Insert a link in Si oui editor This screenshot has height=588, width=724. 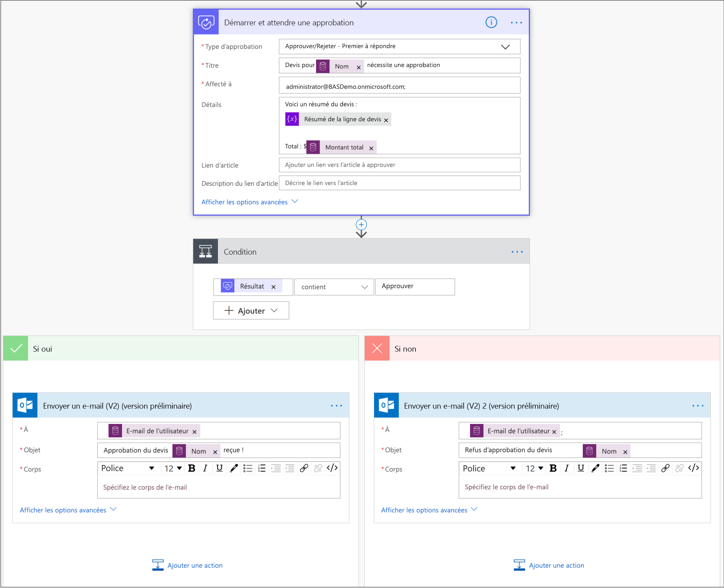click(x=304, y=468)
